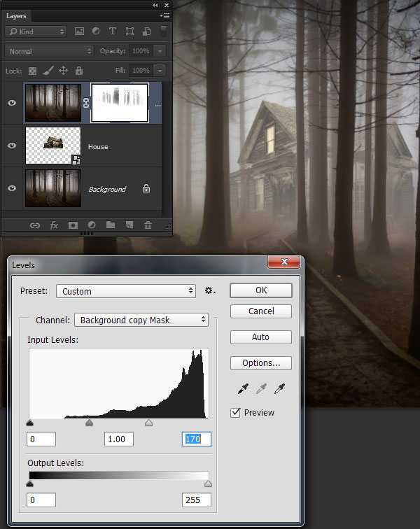This screenshot has width=420, height=529.
Task: Click the input shadow field showing 0
Action: (x=41, y=439)
